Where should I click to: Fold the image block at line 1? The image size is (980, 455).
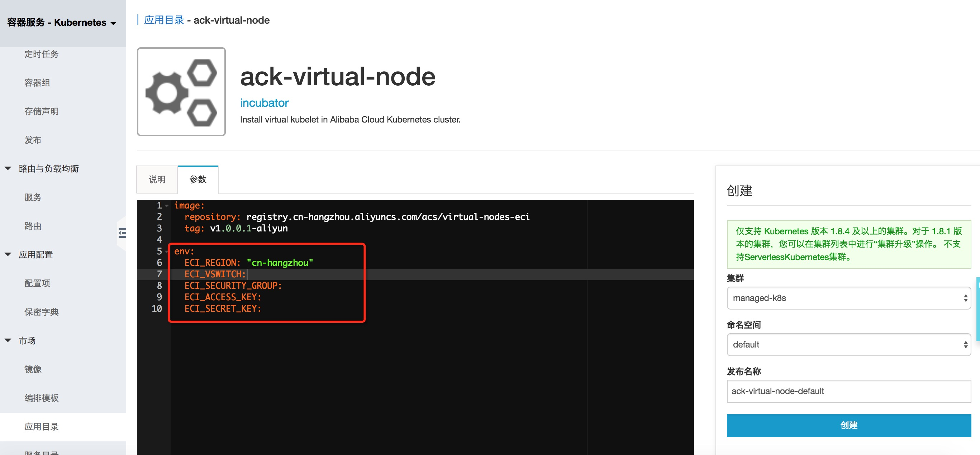coord(167,206)
